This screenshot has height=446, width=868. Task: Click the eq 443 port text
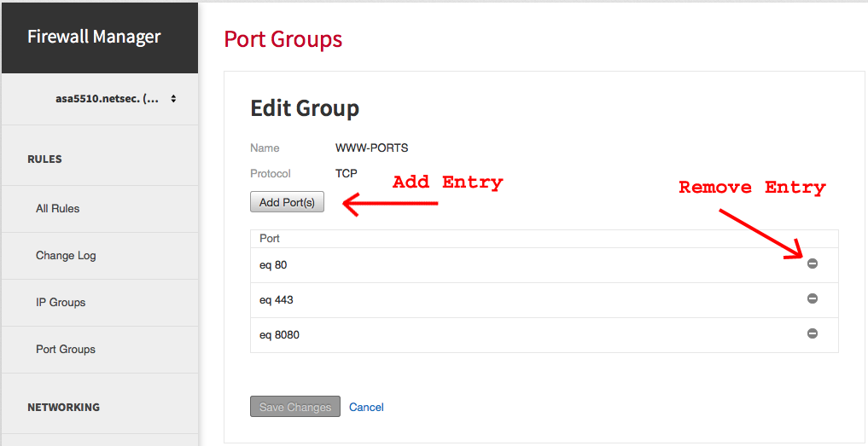click(277, 300)
